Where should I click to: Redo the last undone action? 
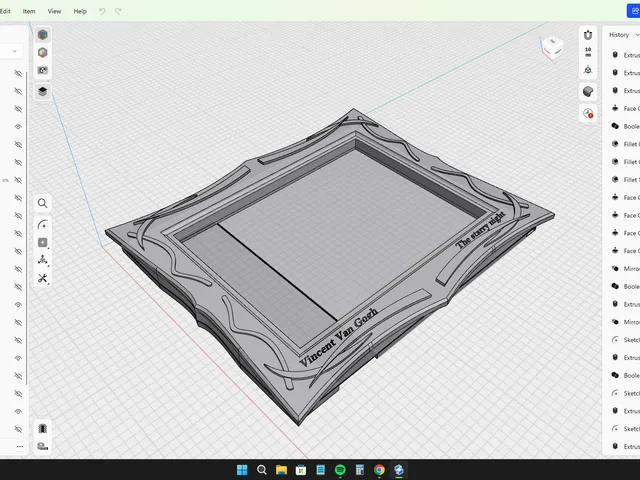118,11
